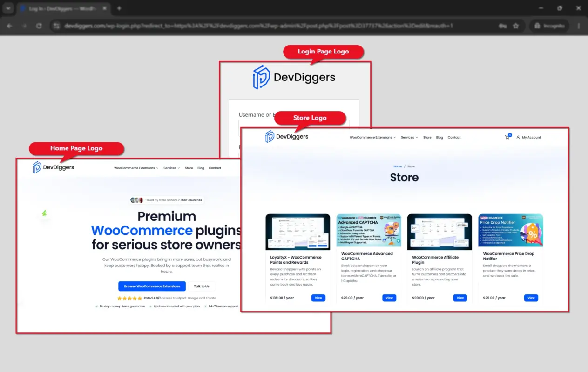Viewport: 588px width, 372px height.
Task: Click View button for Advanced CAPTCHA
Action: (x=389, y=298)
